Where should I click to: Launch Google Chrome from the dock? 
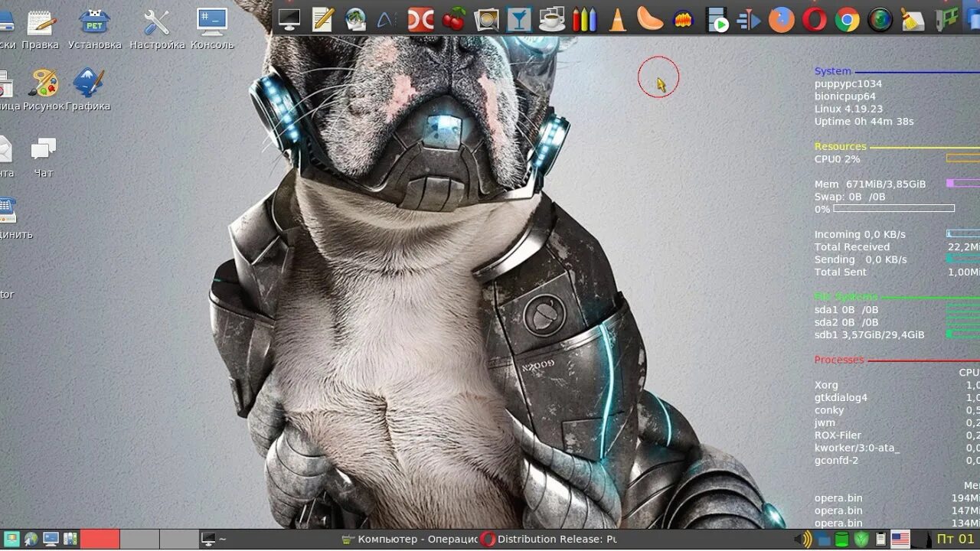(848, 19)
